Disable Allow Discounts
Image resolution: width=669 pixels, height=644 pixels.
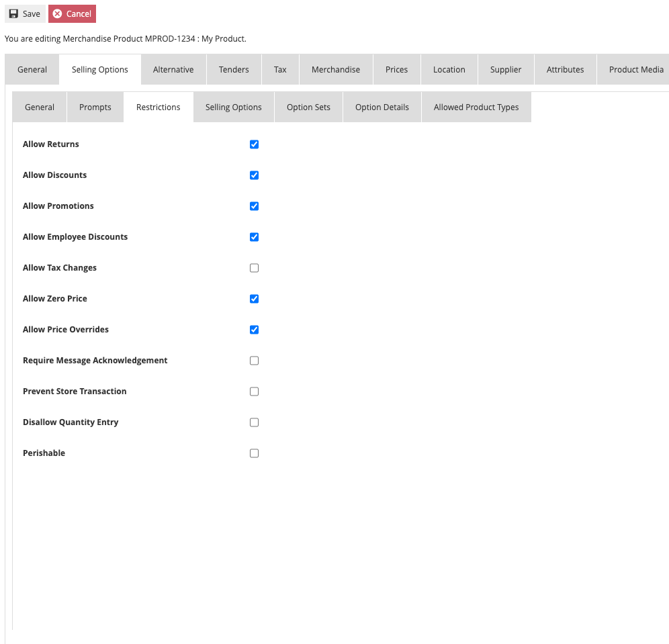pos(254,175)
